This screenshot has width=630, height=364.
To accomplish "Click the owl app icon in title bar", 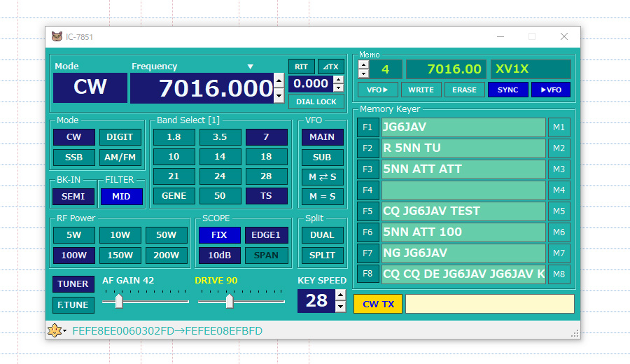I will [57, 36].
